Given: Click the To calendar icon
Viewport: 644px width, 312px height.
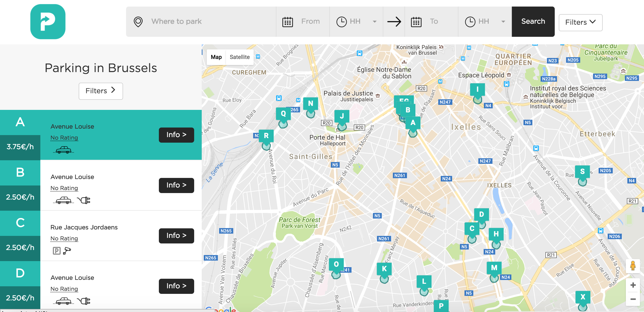Looking at the screenshot, I should [416, 22].
